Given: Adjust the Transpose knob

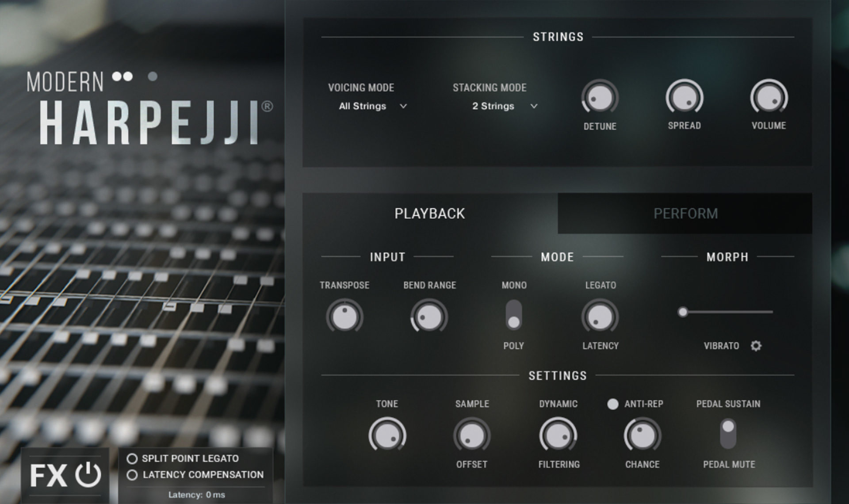Looking at the screenshot, I should tap(345, 316).
